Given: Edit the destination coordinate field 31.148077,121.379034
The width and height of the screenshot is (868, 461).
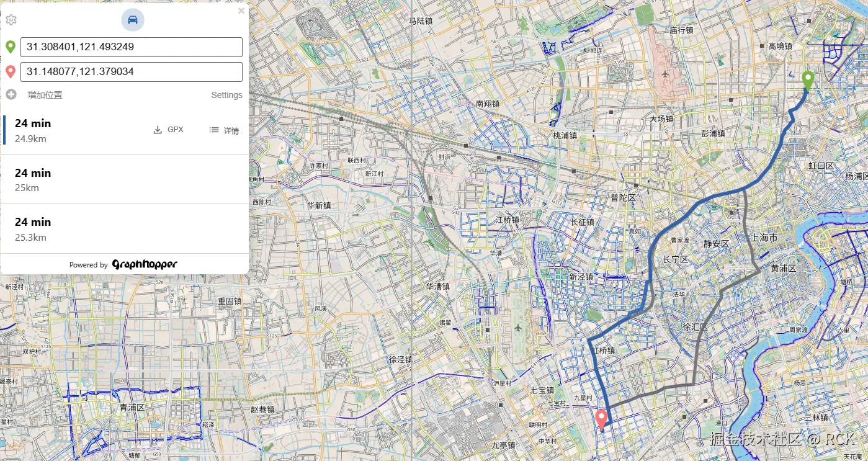Looking at the screenshot, I should tap(132, 72).
